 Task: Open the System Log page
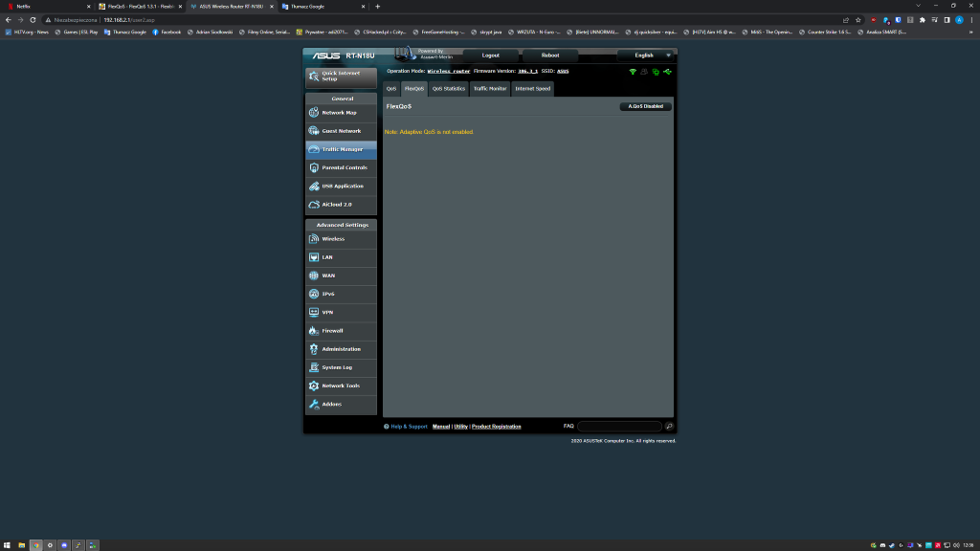[341, 367]
